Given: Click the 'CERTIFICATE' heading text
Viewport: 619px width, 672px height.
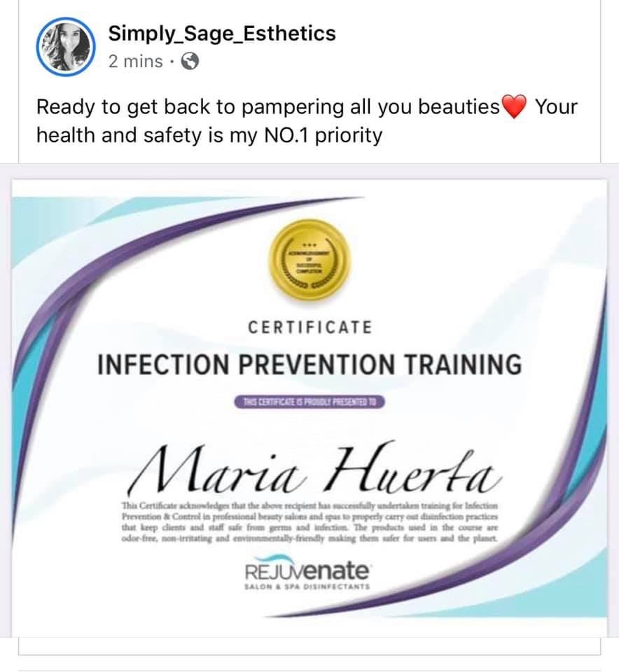Looking at the screenshot, I should pos(310,328).
